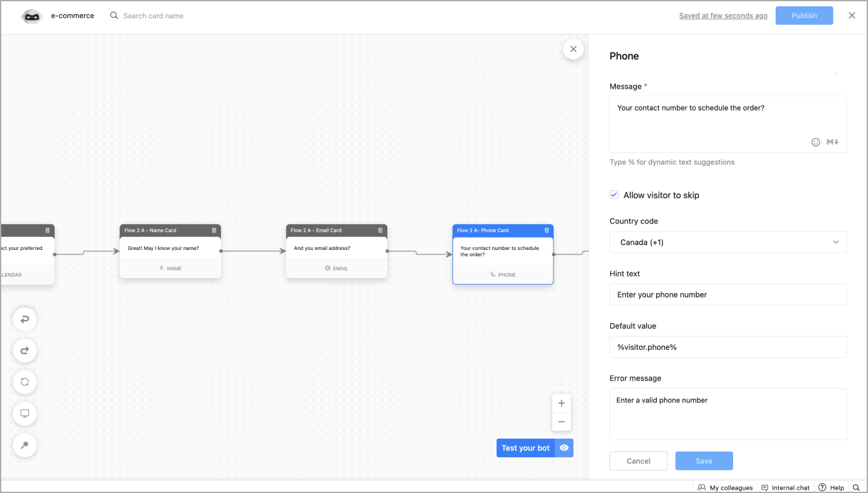Click trash icon on Email Card
Screen dimensions: 868x493
pyautogui.click(x=380, y=231)
